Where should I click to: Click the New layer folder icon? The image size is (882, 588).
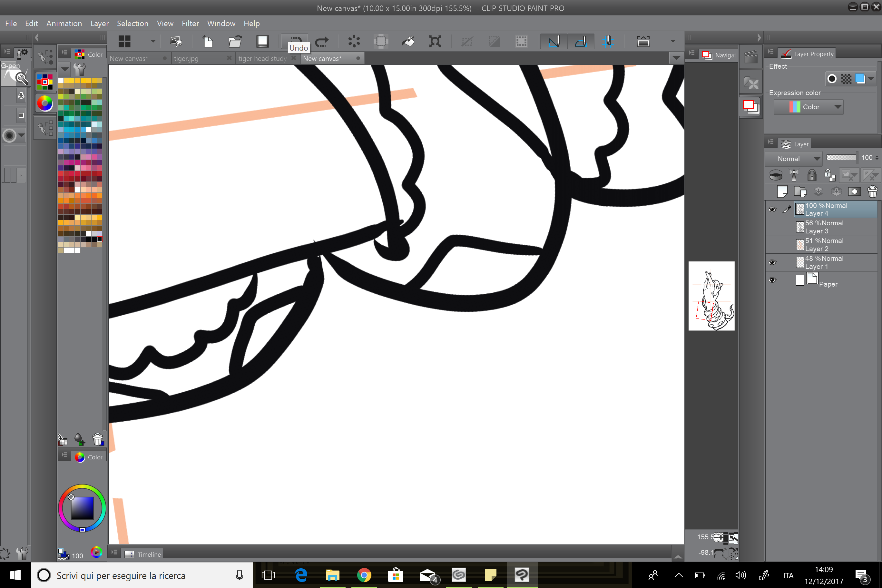coord(801,191)
